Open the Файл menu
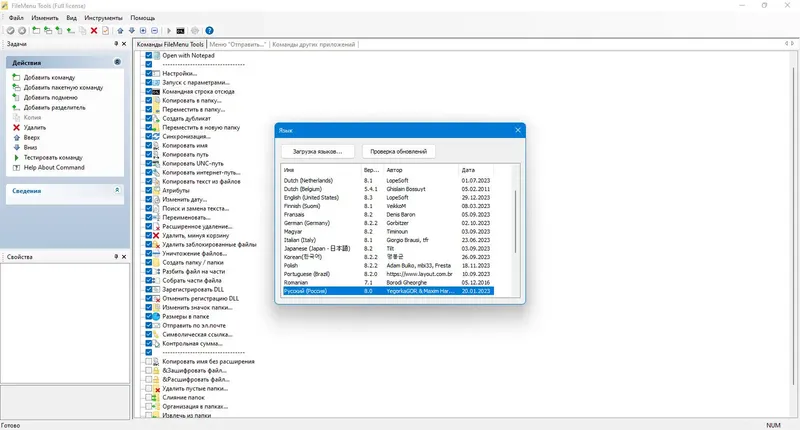 click(x=16, y=18)
